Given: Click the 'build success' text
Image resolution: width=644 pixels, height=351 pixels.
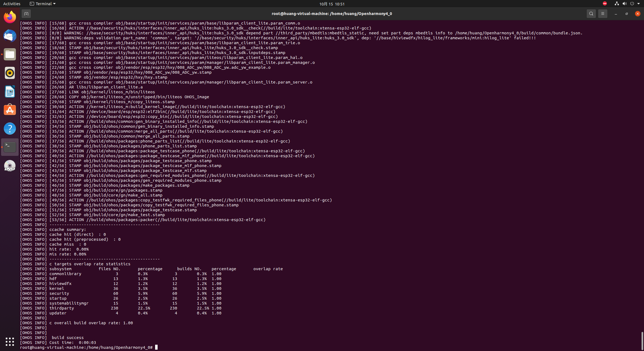Looking at the screenshot, I should click(67, 338).
